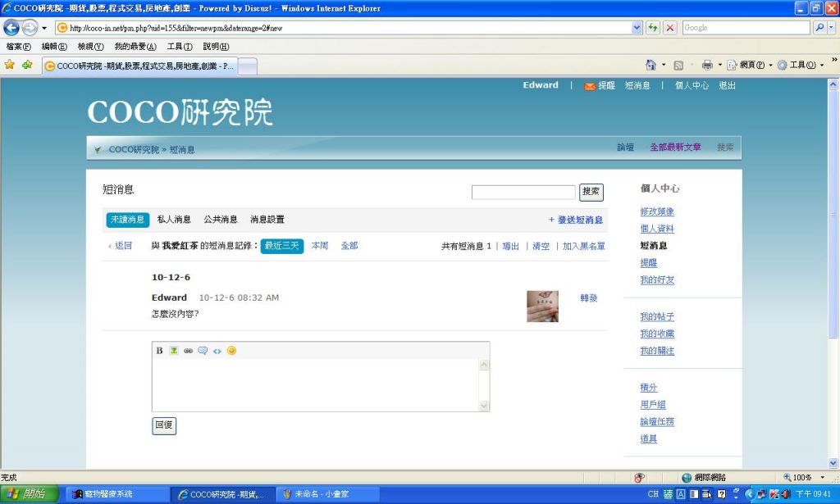Filter messages by 本周
This screenshot has width=840, height=504.
tap(320, 246)
